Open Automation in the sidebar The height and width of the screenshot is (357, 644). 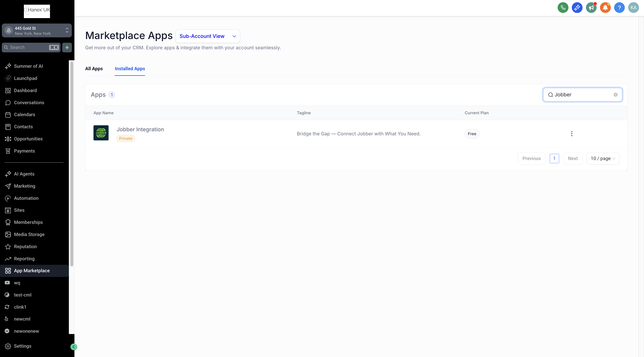tap(26, 198)
